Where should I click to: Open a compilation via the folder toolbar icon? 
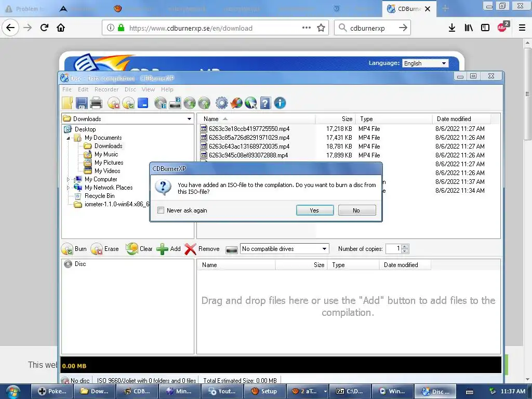pyautogui.click(x=67, y=103)
